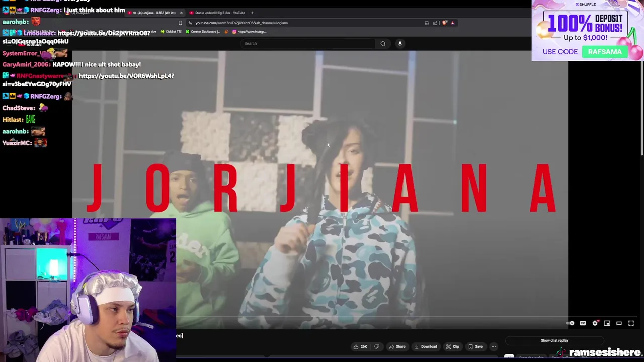The height and width of the screenshot is (362, 644).
Task: Switch to theater mode
Action: coord(619,323)
